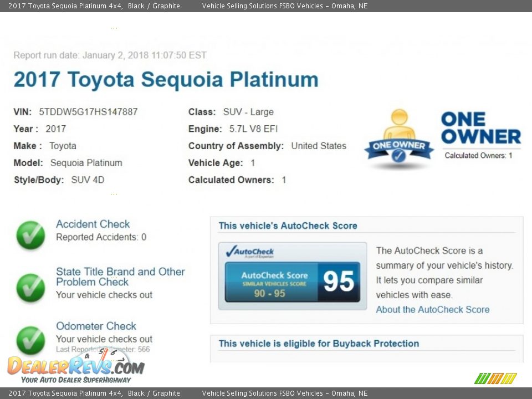
Task: Click 'Your vehicle checks out' under Odometer Check
Action: point(104,339)
